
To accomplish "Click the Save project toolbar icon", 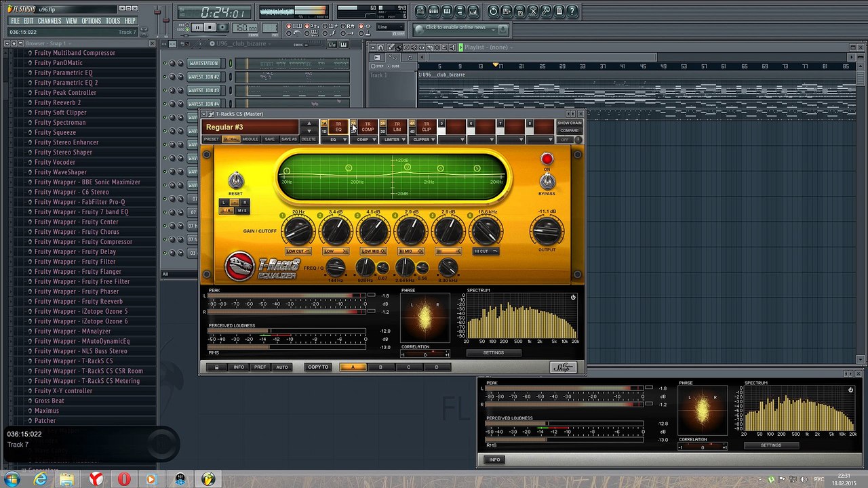I will [x=507, y=12].
